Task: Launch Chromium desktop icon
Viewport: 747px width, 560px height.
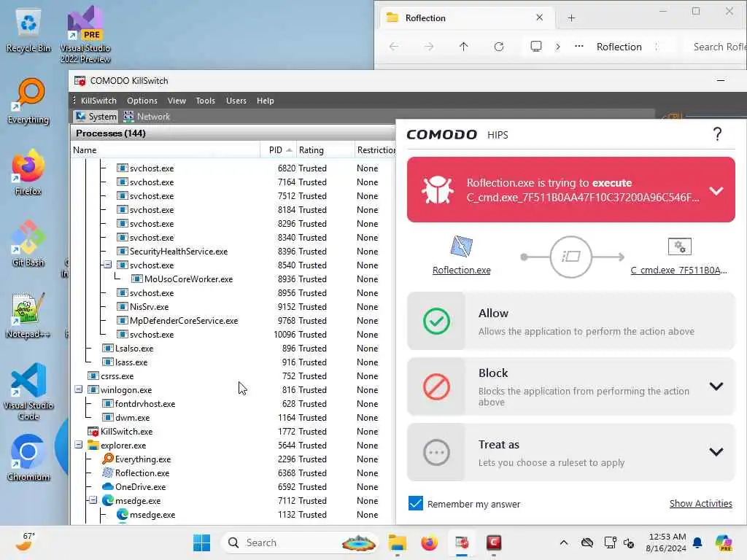Action: pyautogui.click(x=28, y=458)
